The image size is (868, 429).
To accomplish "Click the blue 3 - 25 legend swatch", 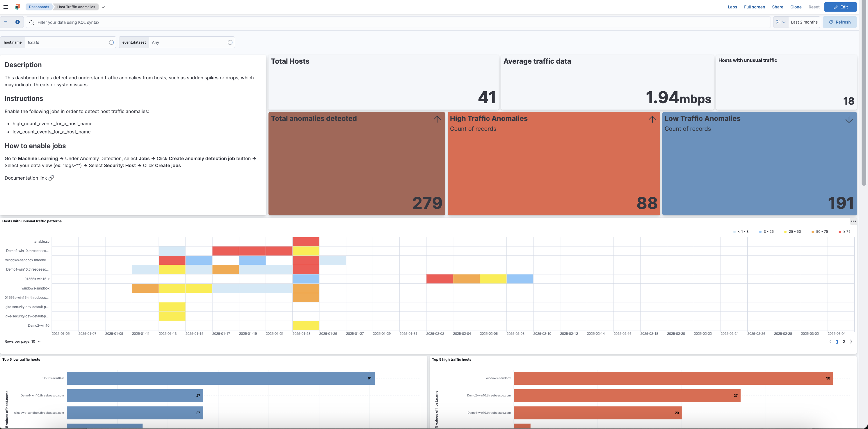I will click(760, 232).
